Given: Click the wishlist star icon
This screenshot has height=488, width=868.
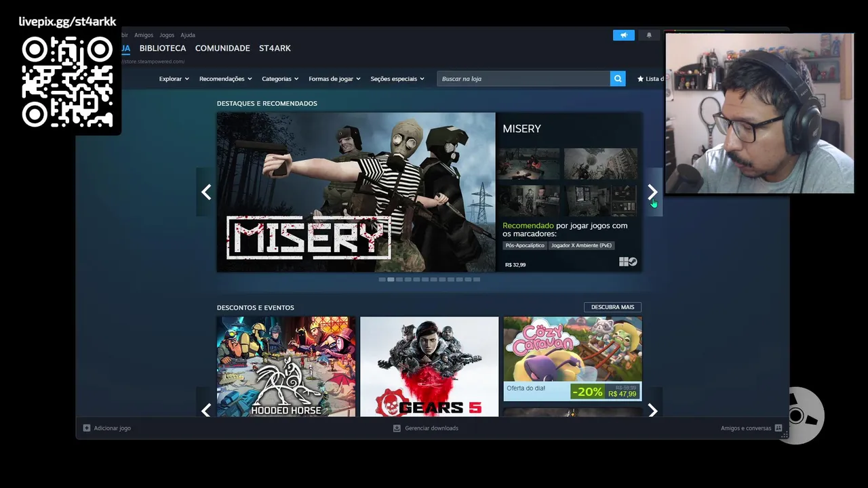Looking at the screenshot, I should tap(640, 79).
